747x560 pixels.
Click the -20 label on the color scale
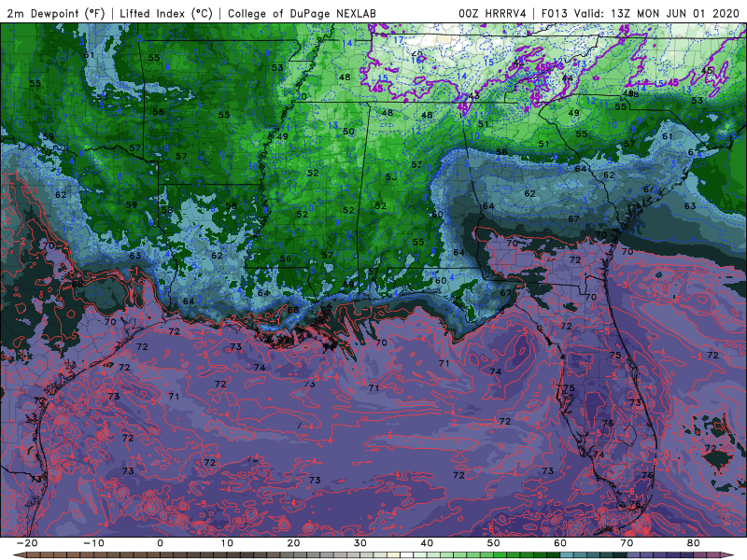(27, 543)
